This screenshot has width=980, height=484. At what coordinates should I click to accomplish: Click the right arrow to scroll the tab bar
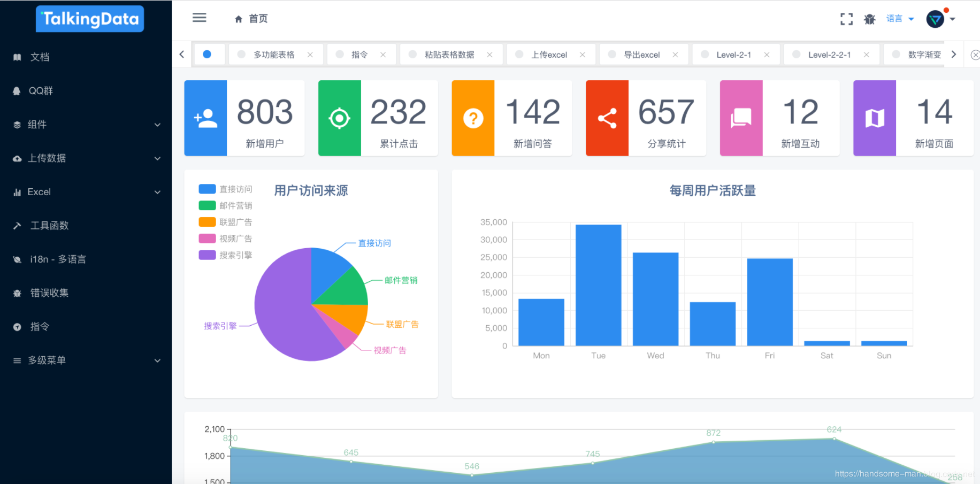tap(953, 54)
